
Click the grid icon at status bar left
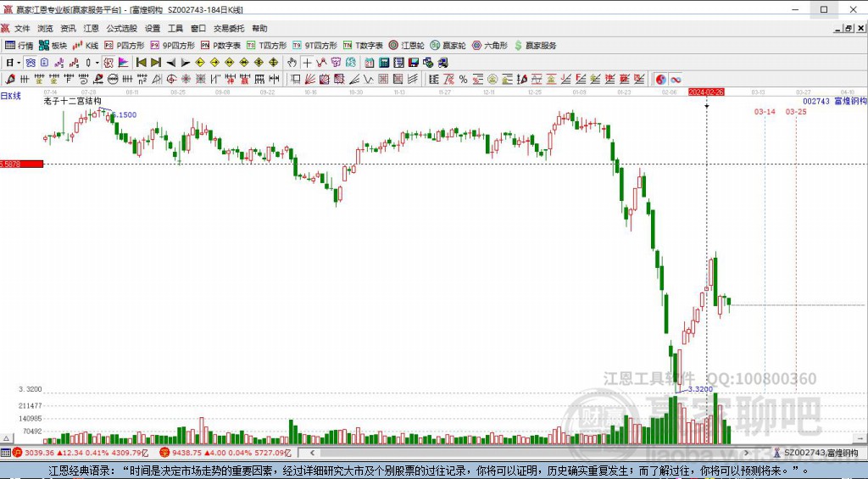pos(6,453)
